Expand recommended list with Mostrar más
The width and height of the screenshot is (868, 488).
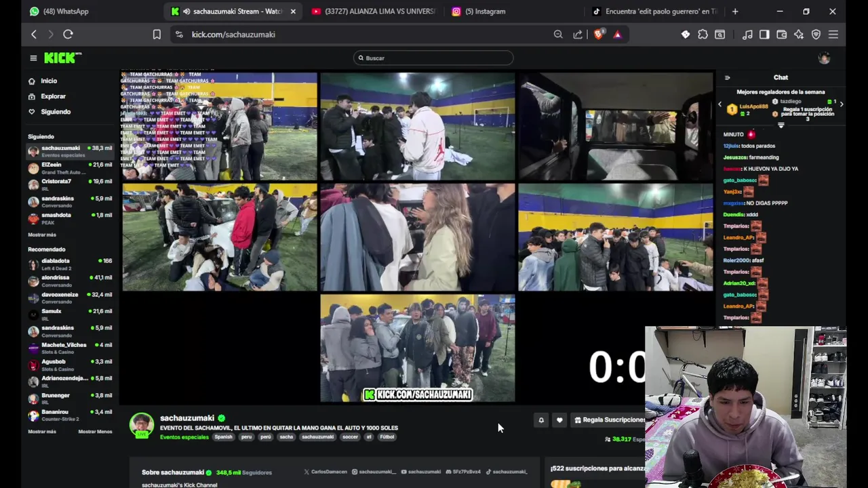(x=42, y=432)
